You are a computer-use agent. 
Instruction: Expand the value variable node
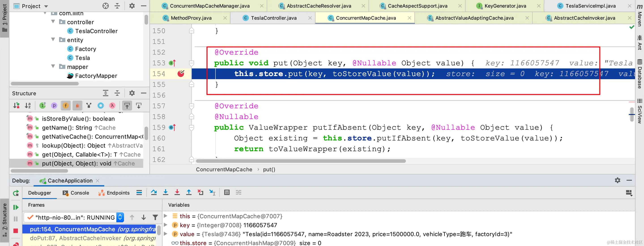165,234
